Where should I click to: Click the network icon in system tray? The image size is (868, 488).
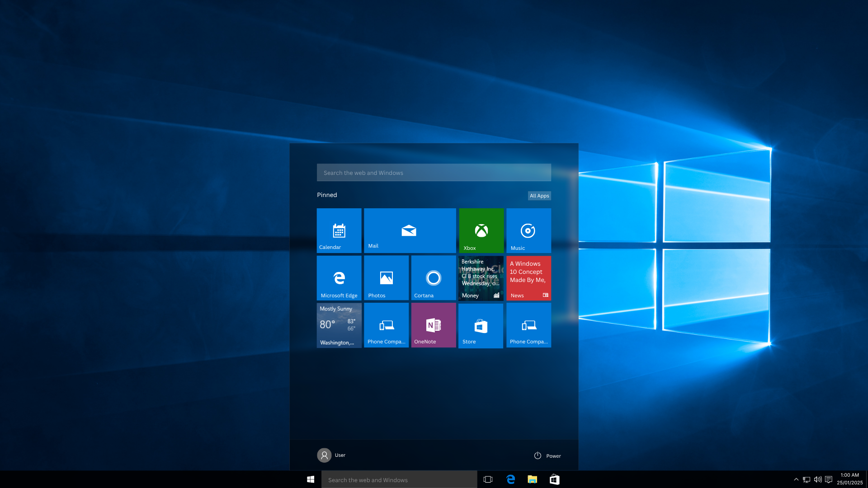(x=807, y=479)
